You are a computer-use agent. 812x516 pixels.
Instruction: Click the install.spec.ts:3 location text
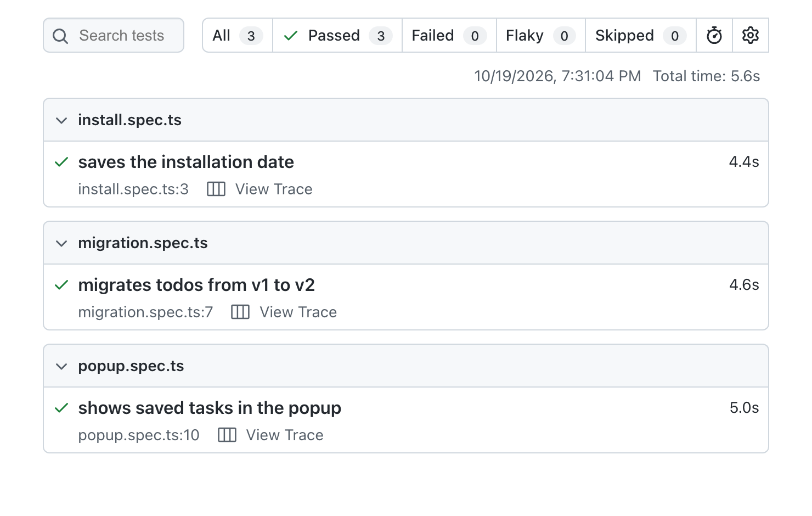pos(133,189)
